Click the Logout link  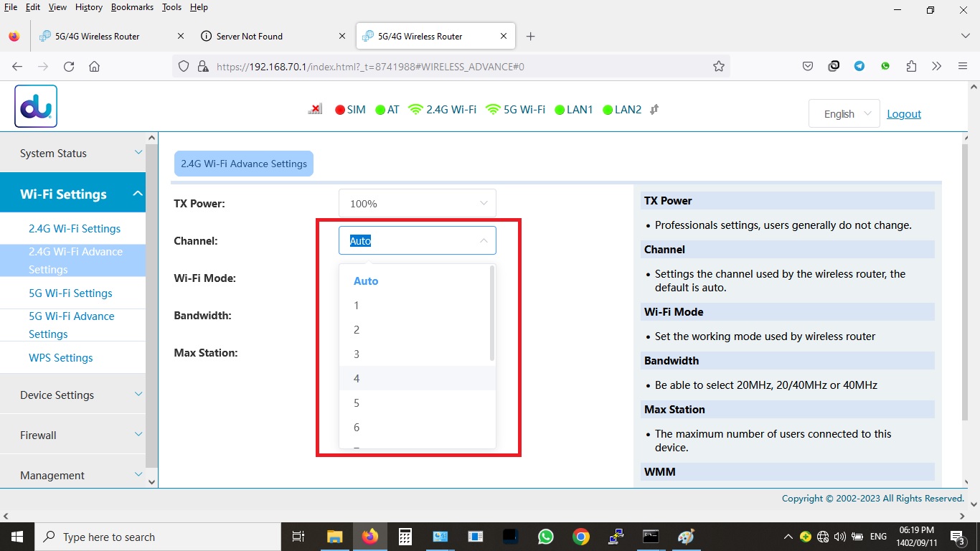903,114
